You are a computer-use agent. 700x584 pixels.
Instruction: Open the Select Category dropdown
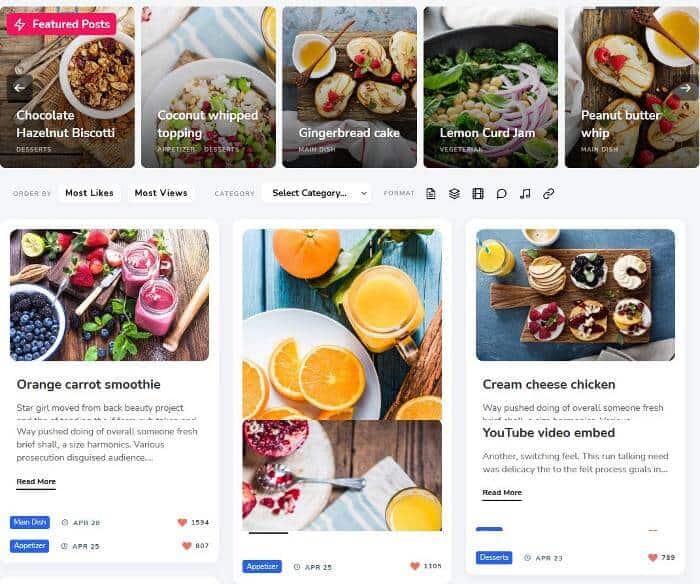[x=317, y=193]
